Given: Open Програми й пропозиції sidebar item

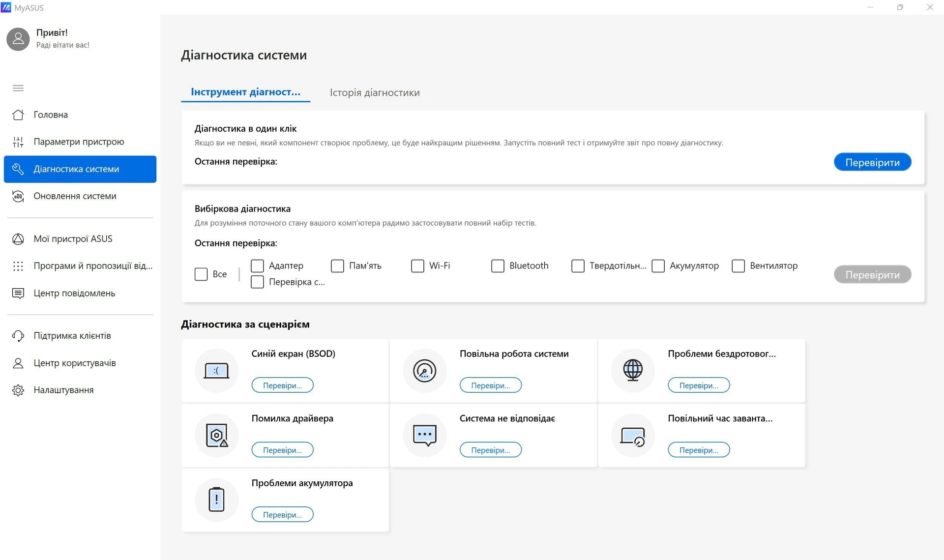Looking at the screenshot, I should 80,266.
